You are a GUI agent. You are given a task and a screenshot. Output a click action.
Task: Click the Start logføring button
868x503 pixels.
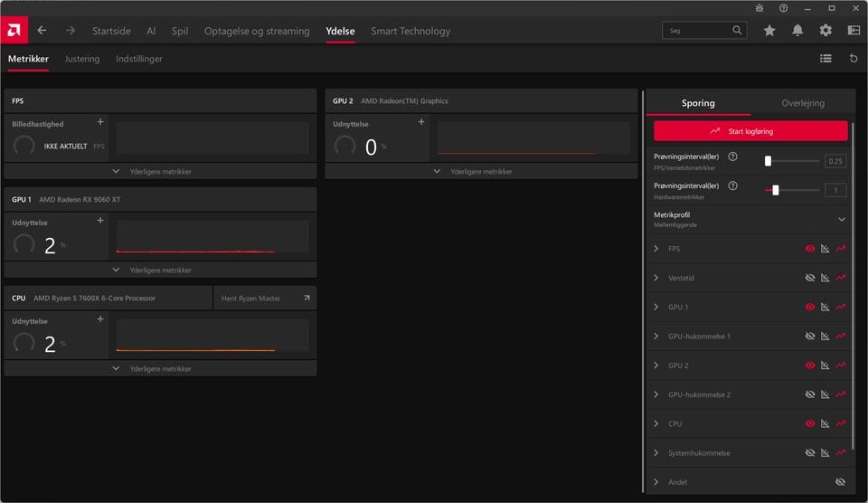click(x=750, y=131)
